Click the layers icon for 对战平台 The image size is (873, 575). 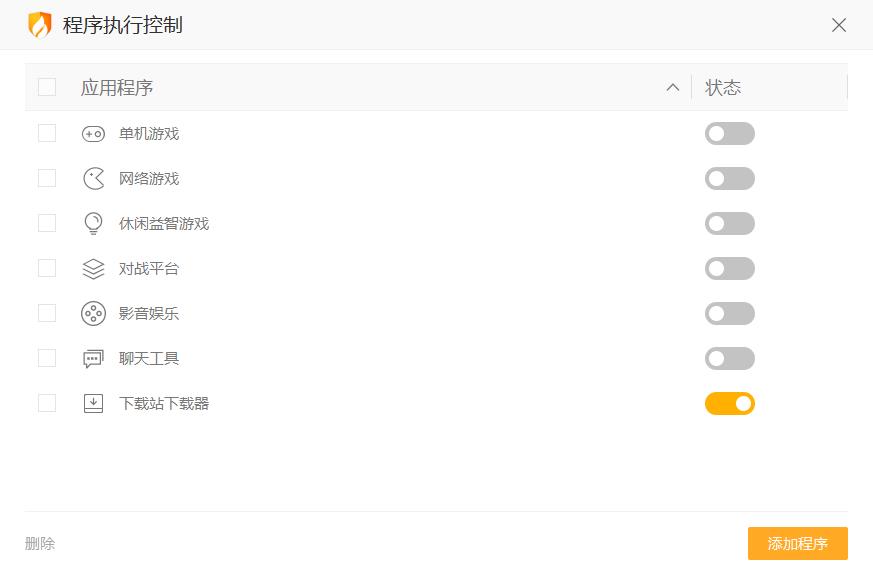[x=93, y=269]
